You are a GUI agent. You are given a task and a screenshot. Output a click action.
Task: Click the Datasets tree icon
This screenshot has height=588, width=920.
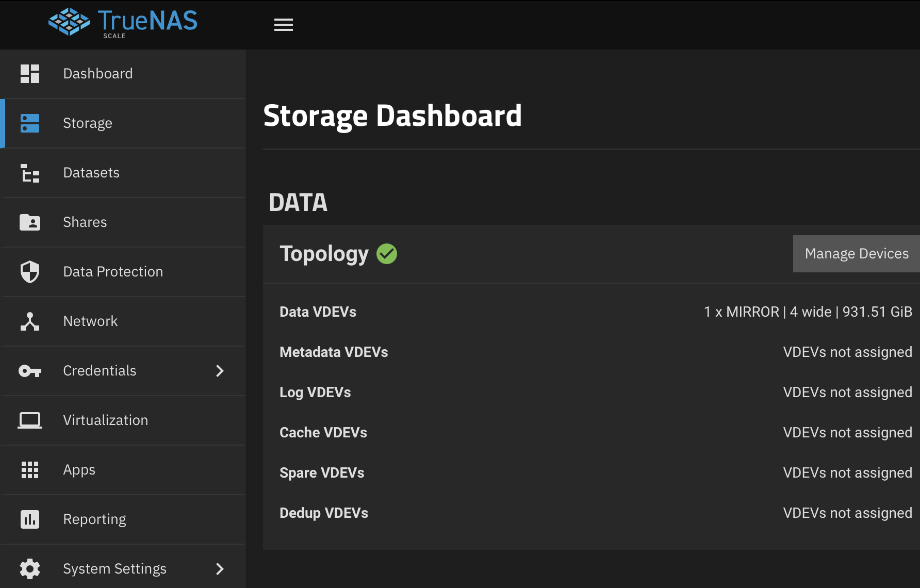30,173
